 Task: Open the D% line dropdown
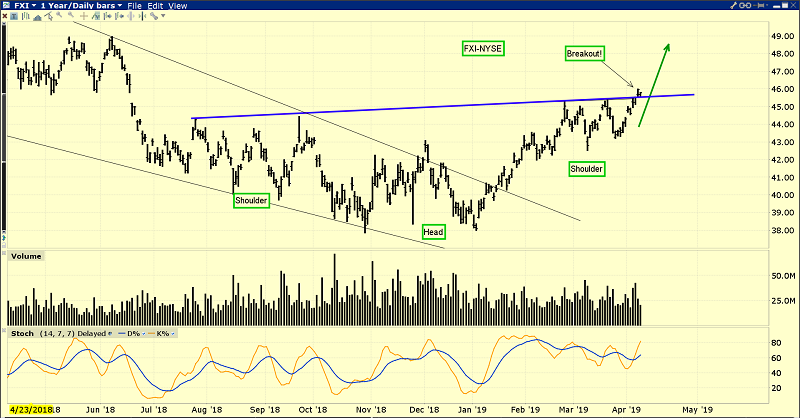click(144, 334)
